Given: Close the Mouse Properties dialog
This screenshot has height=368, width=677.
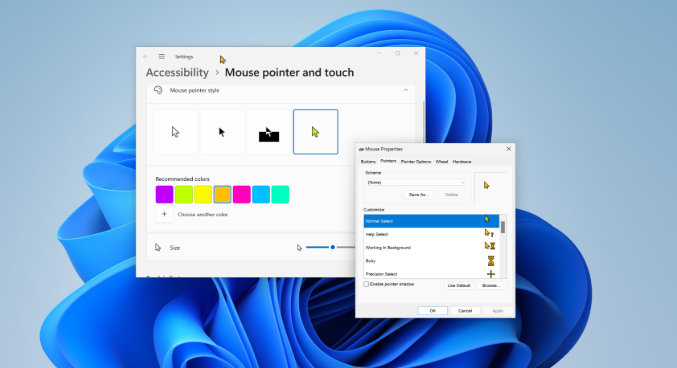Looking at the screenshot, I should (x=509, y=149).
